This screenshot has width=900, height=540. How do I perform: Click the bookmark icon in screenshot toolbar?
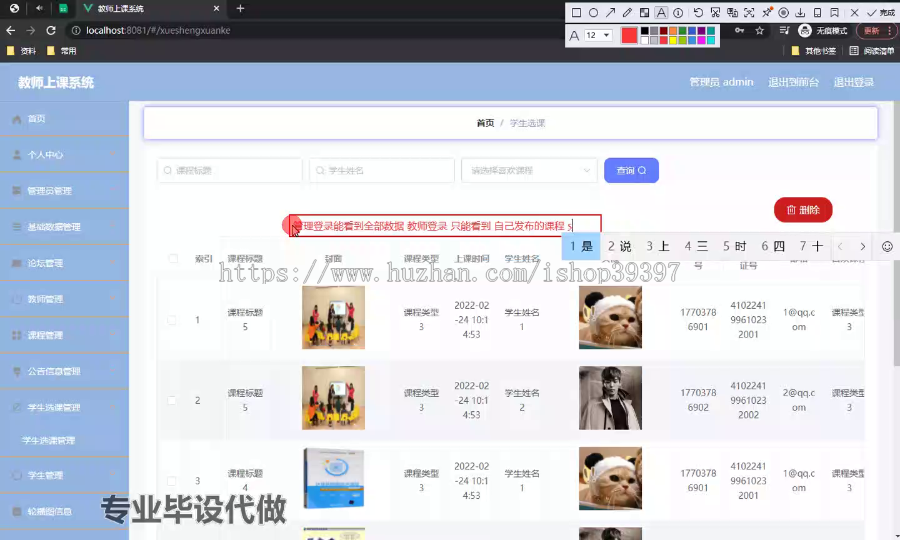coord(835,12)
